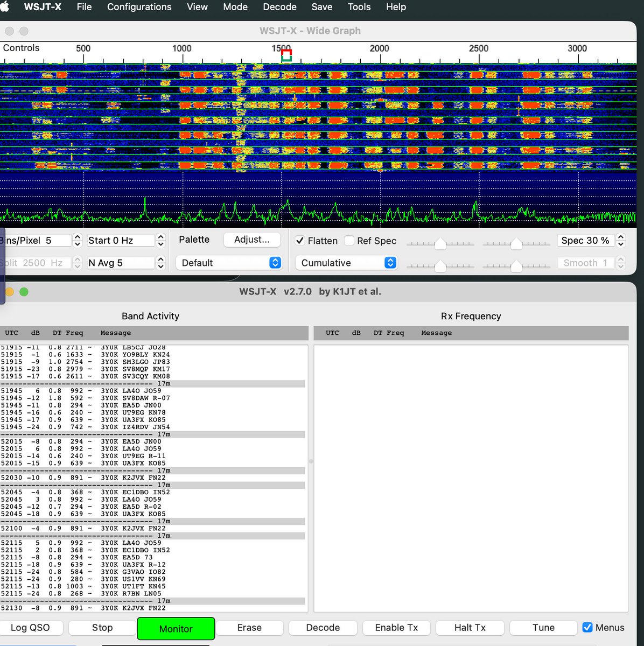
Task: Select decode row 3Y0K SV8DAW R-07
Action: 153,398
